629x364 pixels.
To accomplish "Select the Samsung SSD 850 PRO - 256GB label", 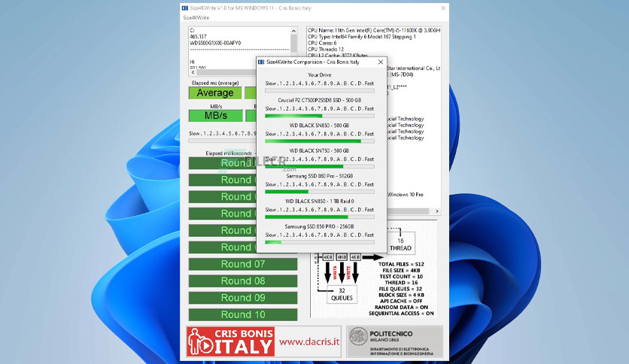I will [319, 226].
